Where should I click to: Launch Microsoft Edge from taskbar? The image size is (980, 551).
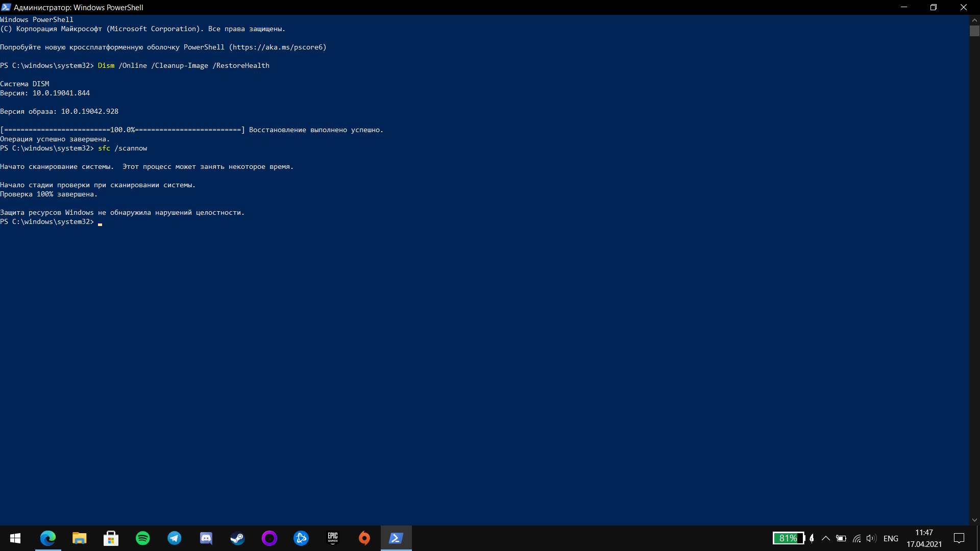click(x=48, y=538)
